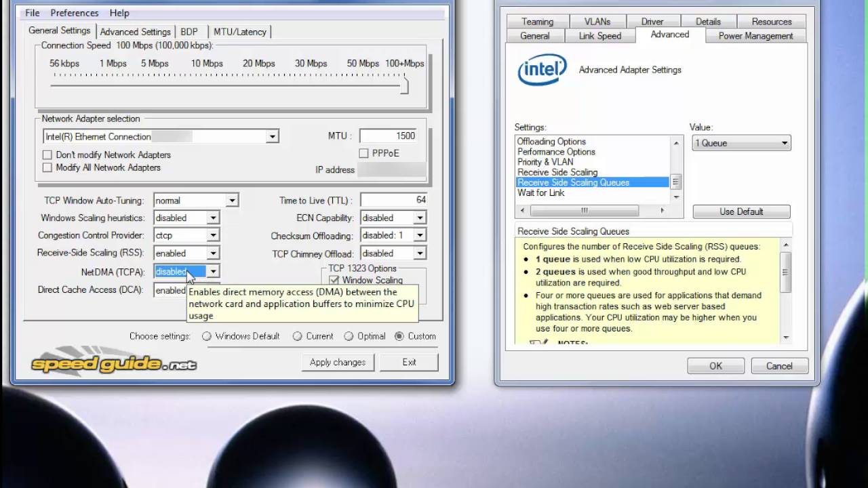Switch to the BDP tab

pos(189,31)
